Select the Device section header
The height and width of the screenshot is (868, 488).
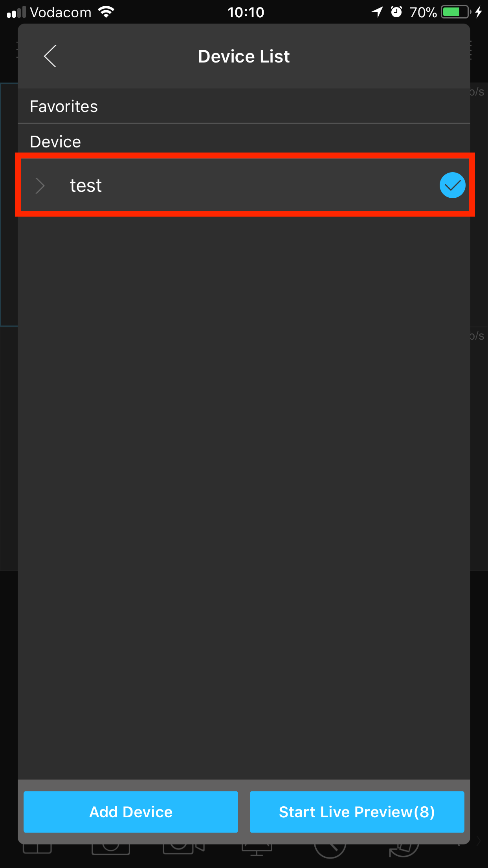click(55, 142)
